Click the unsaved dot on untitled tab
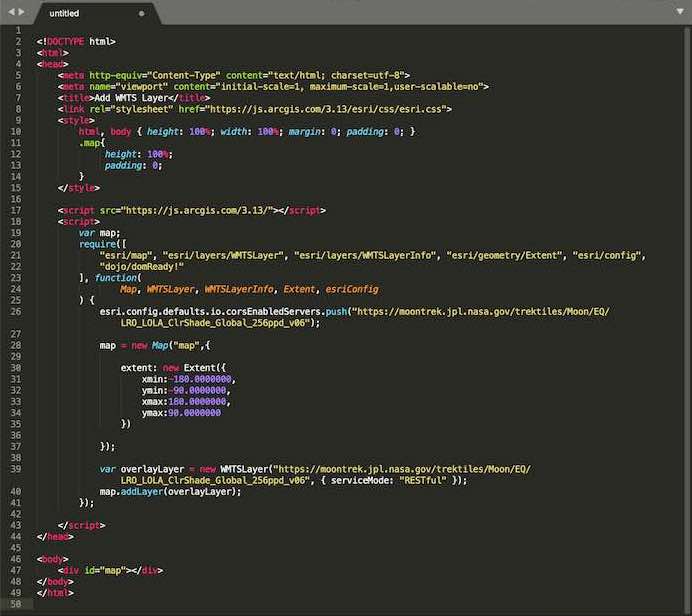Image resolution: width=692 pixels, height=616 pixels. pos(142,14)
